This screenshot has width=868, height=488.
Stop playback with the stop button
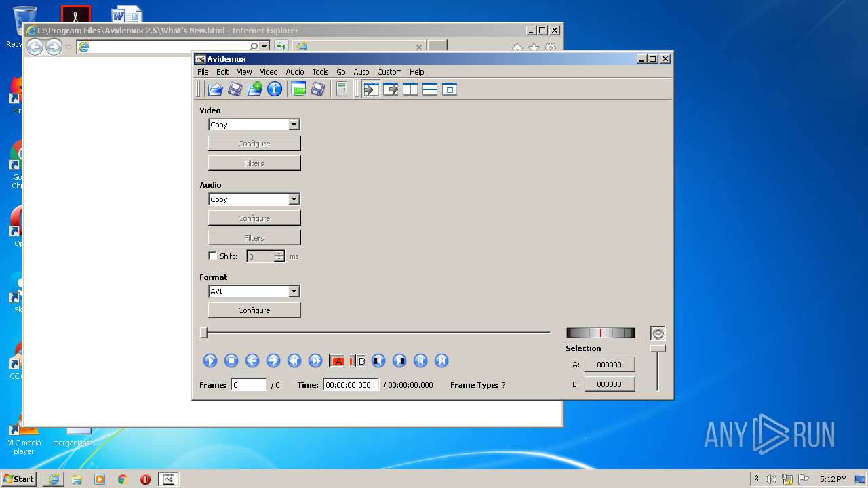click(231, 361)
